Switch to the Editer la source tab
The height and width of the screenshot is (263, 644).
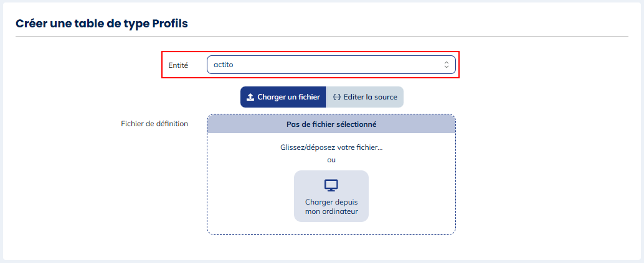[365, 97]
